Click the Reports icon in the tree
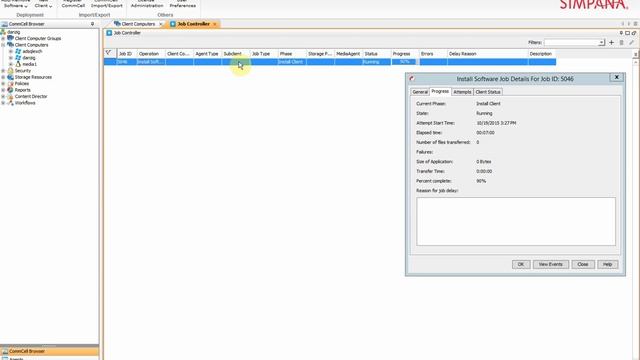Viewport: 640px width, 360px height. point(11,90)
